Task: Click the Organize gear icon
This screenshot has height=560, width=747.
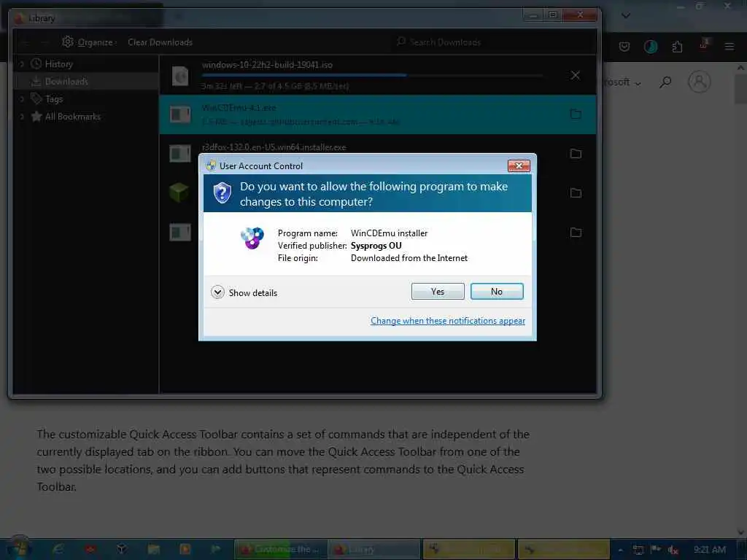Action: pyautogui.click(x=68, y=42)
